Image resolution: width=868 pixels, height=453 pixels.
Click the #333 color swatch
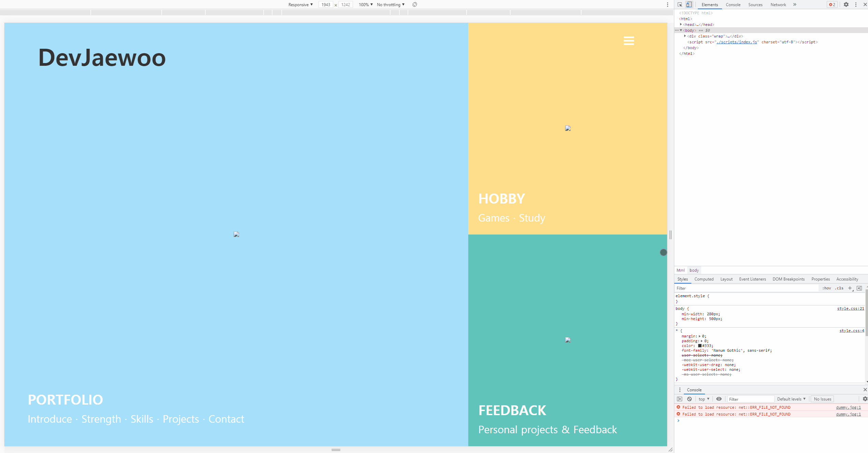tap(700, 346)
